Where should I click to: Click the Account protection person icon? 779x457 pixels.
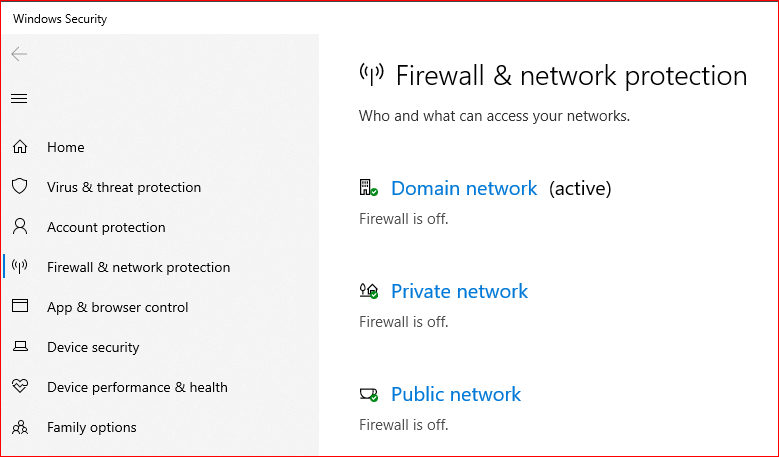coord(19,227)
